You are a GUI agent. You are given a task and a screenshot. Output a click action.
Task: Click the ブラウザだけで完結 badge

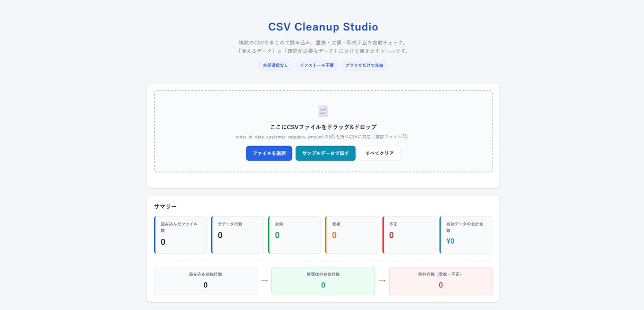coord(364,65)
